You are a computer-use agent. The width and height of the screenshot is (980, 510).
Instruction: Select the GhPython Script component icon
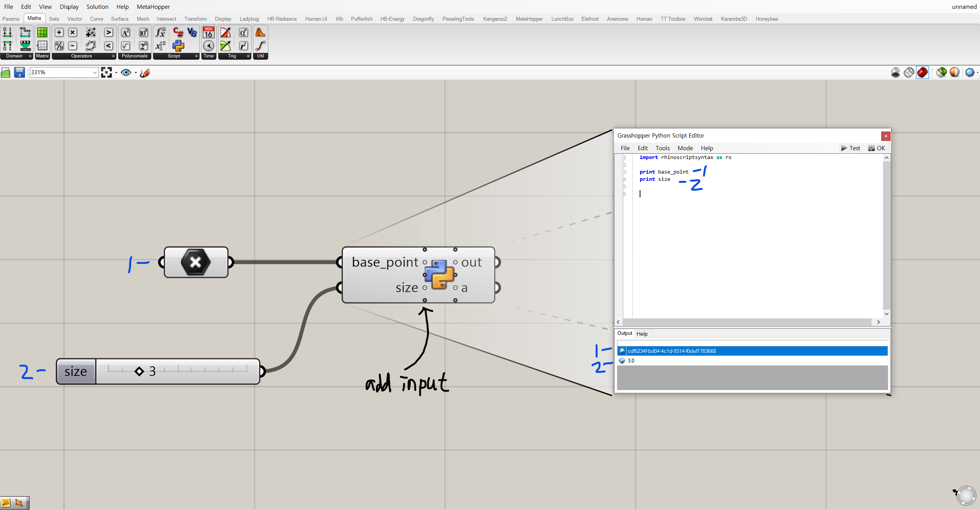pyautogui.click(x=178, y=46)
